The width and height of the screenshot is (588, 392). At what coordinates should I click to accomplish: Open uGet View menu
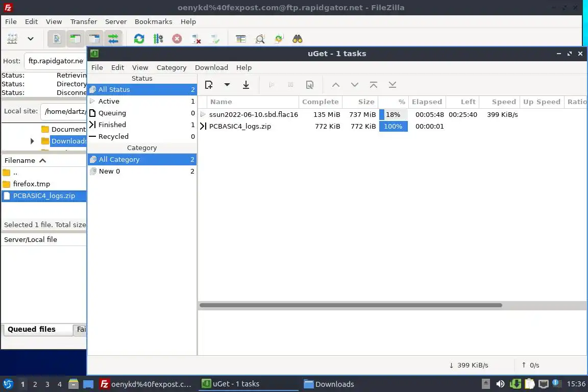(x=140, y=67)
